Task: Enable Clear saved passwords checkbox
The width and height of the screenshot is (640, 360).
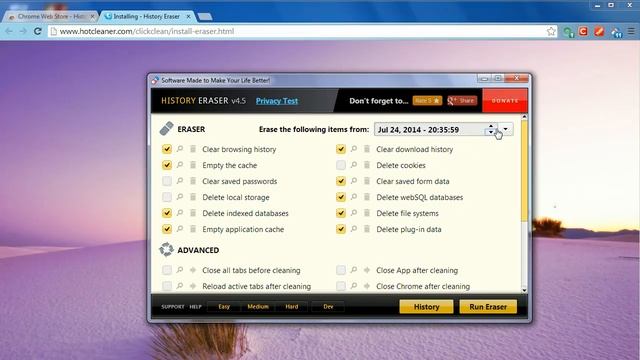Action: pos(167,181)
